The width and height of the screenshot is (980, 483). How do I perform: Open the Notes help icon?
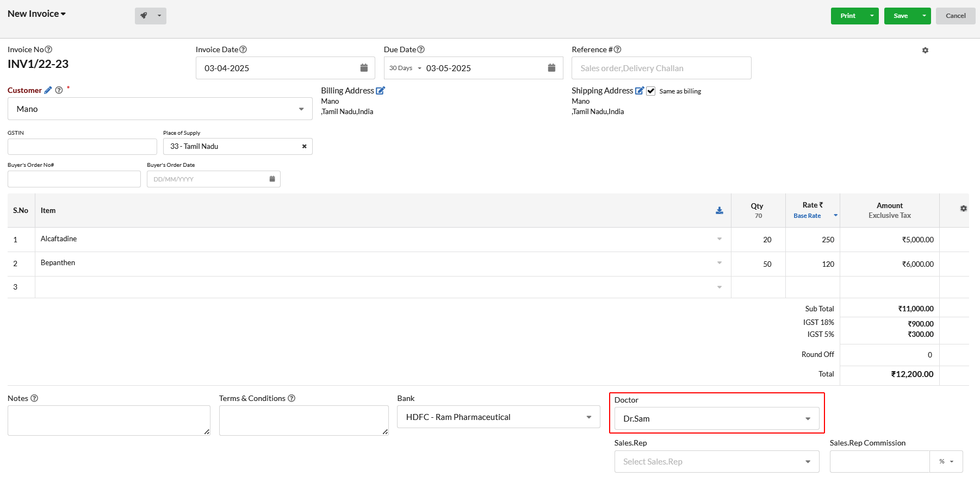tap(34, 398)
